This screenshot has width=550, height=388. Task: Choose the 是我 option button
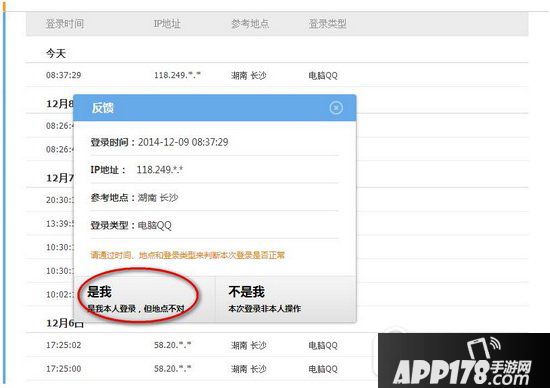point(145,299)
